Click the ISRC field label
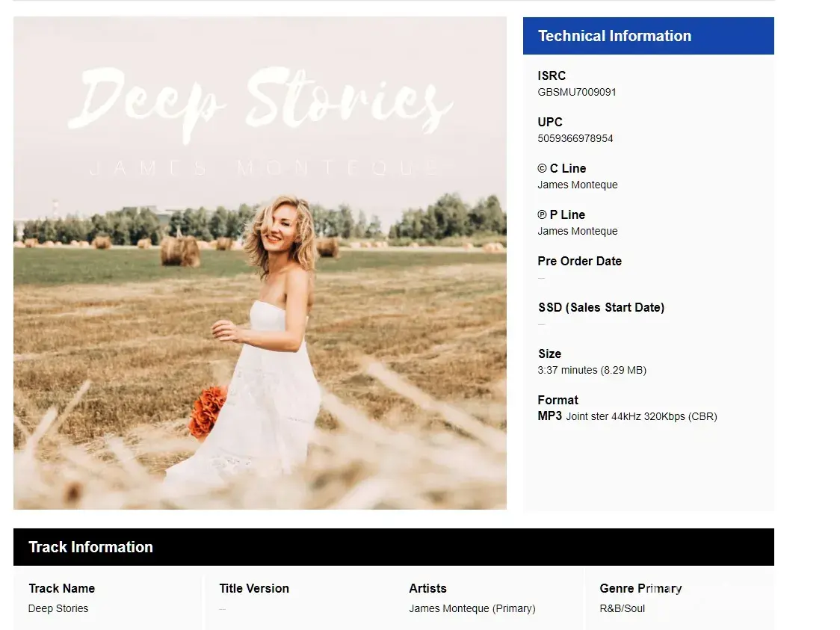This screenshot has width=840, height=630. (552, 75)
